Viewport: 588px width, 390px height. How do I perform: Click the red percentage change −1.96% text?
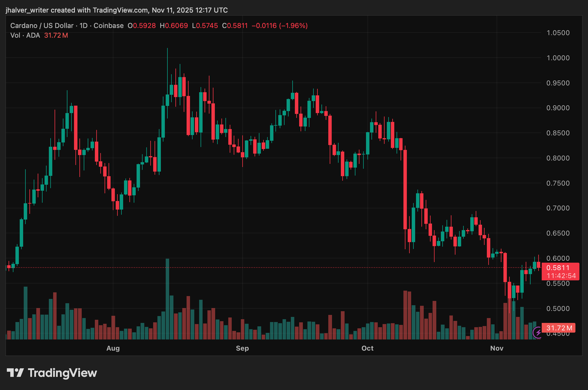point(293,26)
